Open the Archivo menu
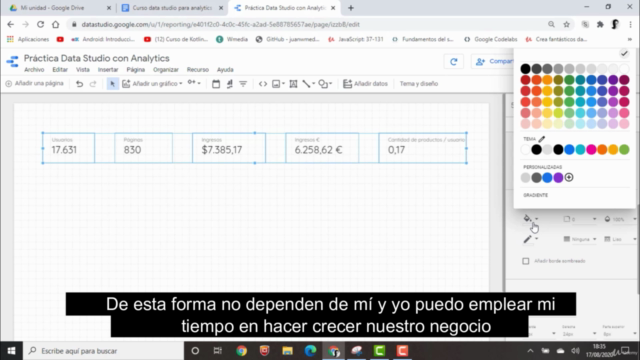 tap(34, 70)
